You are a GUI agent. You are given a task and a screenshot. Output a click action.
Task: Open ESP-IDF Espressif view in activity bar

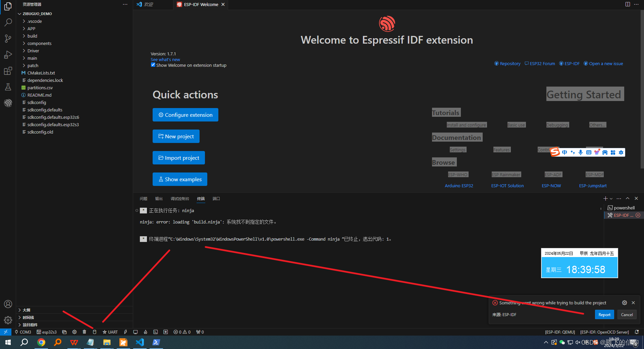[8, 103]
